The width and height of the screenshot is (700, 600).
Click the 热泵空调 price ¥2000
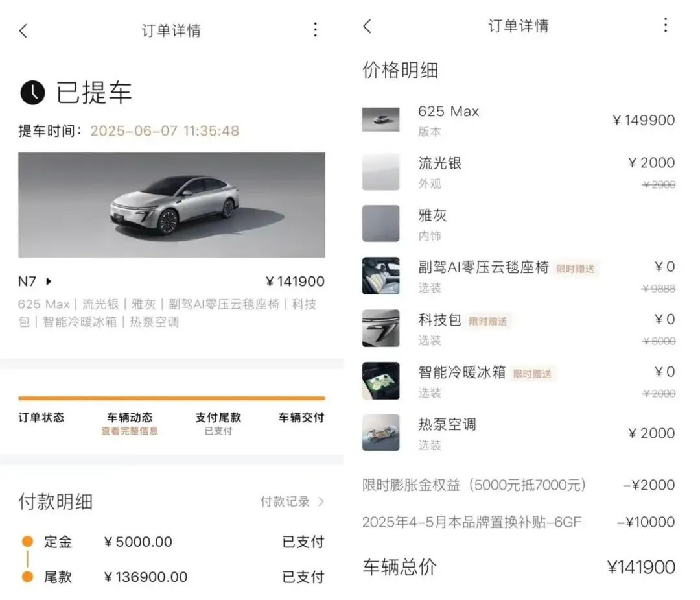(651, 433)
